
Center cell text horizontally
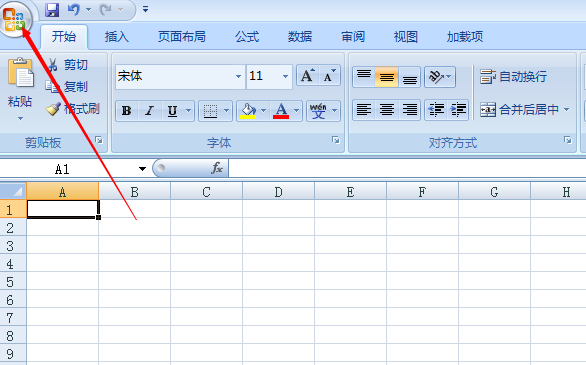[386, 110]
